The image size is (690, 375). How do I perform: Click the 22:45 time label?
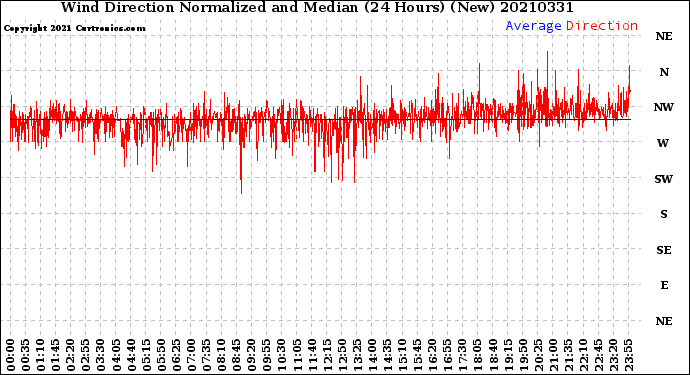pos(598,355)
